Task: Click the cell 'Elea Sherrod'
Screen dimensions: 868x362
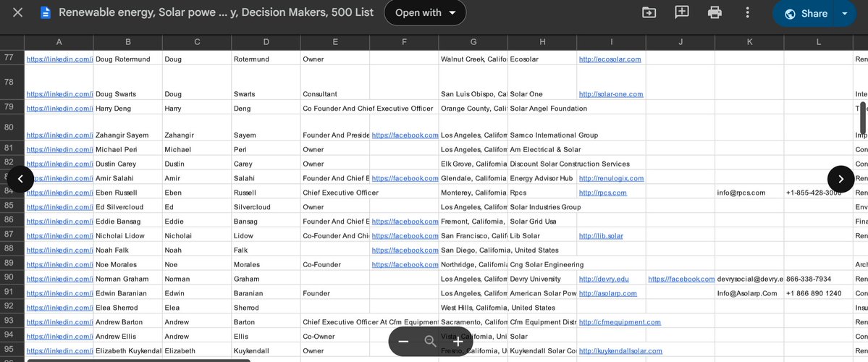Action: pos(127,307)
